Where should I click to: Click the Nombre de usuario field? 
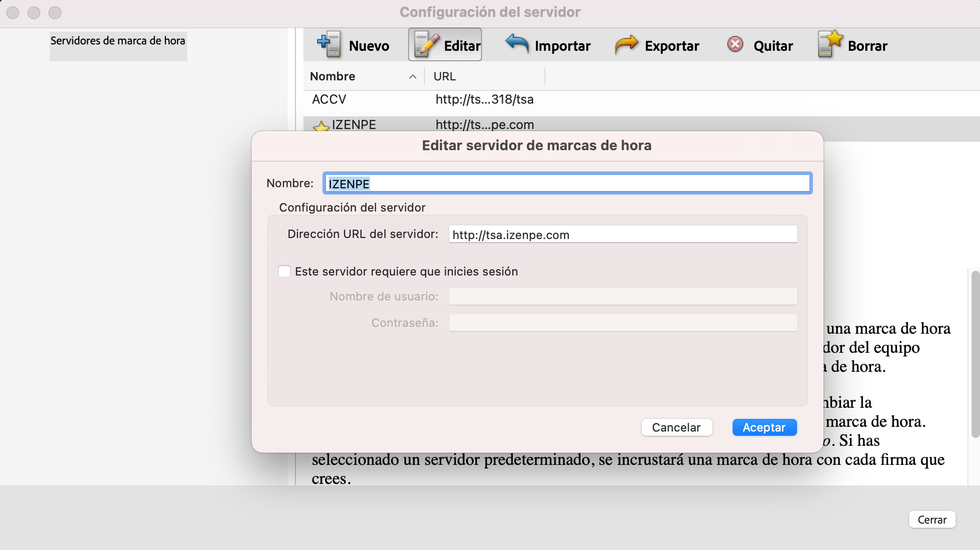point(622,297)
